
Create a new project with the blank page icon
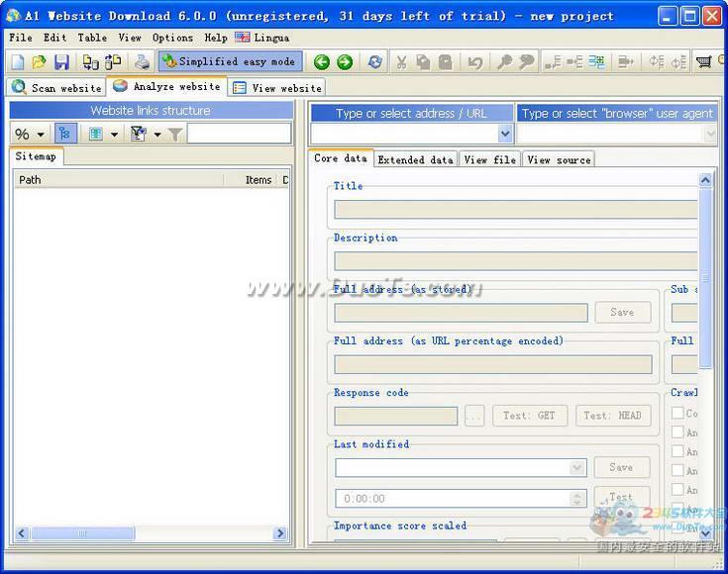click(18, 61)
